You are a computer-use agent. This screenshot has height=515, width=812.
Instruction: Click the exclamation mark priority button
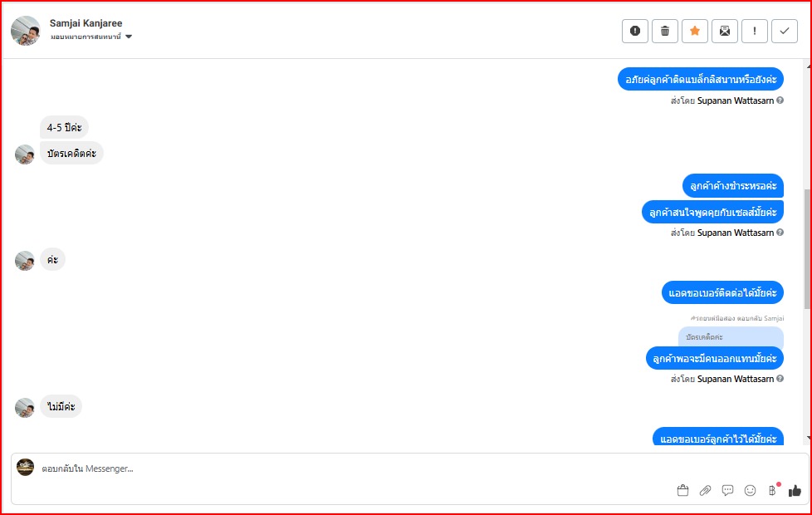pos(755,31)
